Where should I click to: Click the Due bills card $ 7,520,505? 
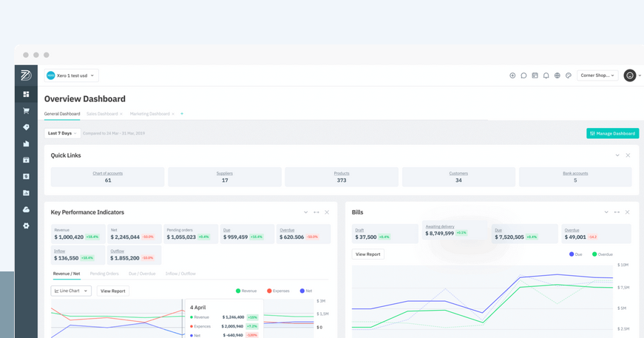(x=525, y=234)
